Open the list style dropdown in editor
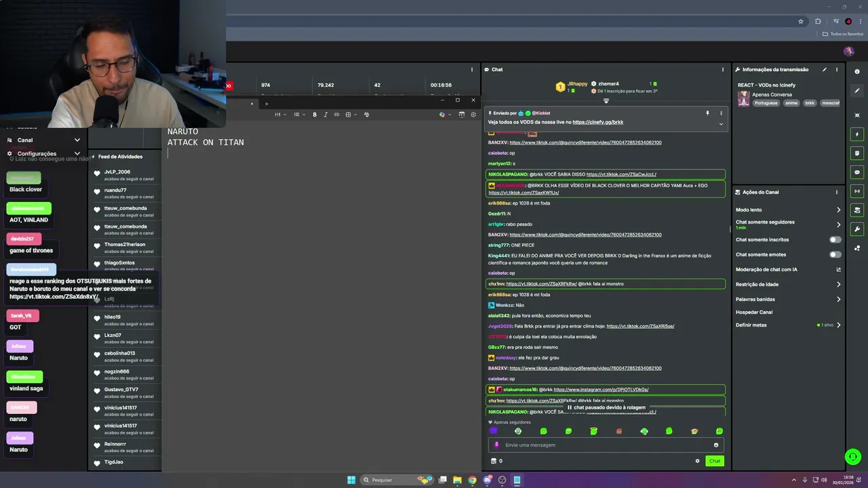This screenshot has width=868, height=488. click(x=299, y=115)
